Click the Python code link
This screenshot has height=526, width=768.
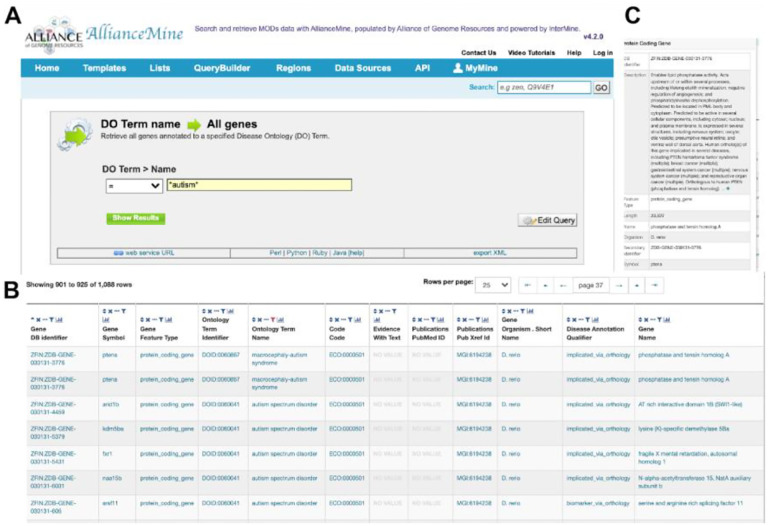coord(297,253)
